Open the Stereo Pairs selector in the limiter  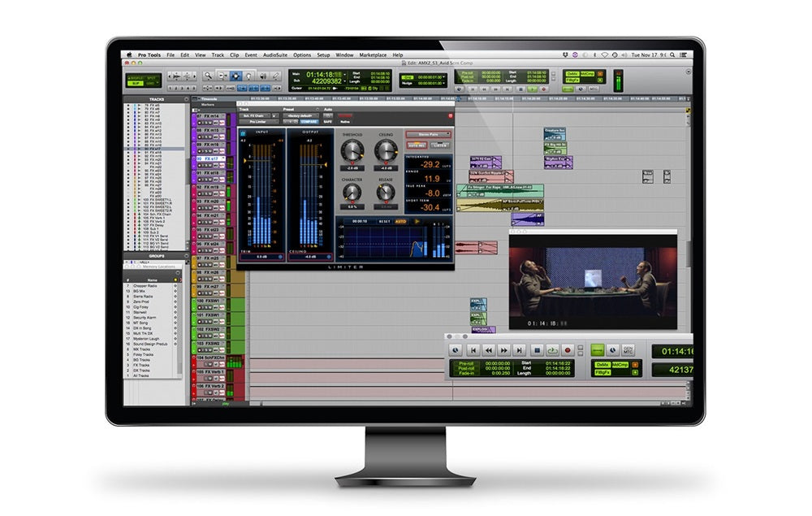coord(427,134)
